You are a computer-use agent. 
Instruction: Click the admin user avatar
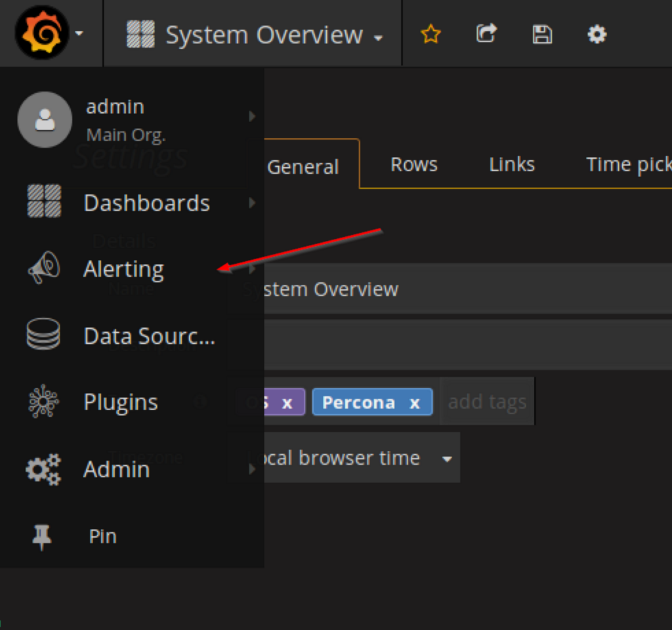tap(45, 119)
